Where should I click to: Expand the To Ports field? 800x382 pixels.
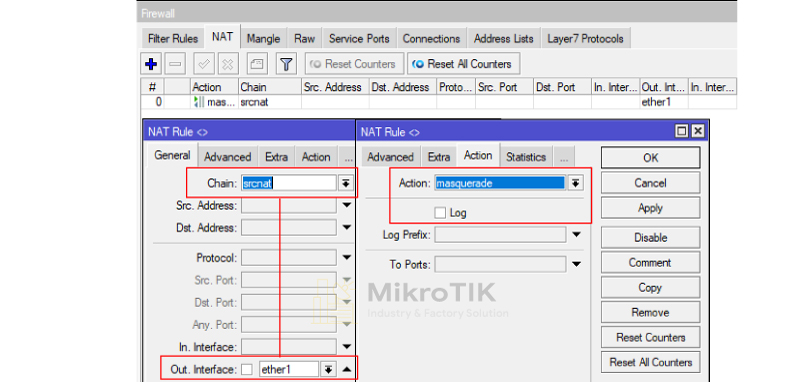[x=577, y=265]
